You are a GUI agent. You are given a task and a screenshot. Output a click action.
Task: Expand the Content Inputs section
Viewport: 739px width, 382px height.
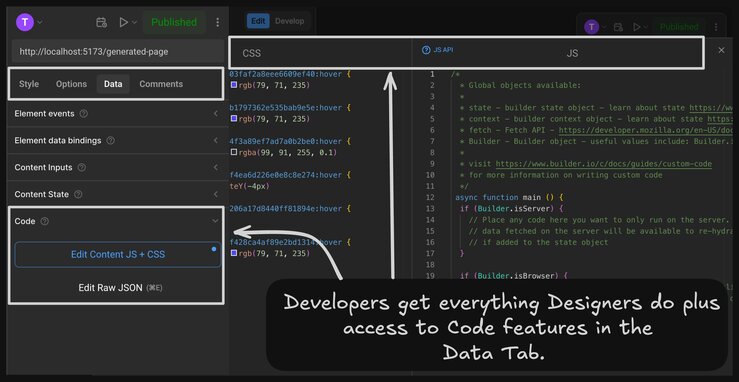point(216,167)
